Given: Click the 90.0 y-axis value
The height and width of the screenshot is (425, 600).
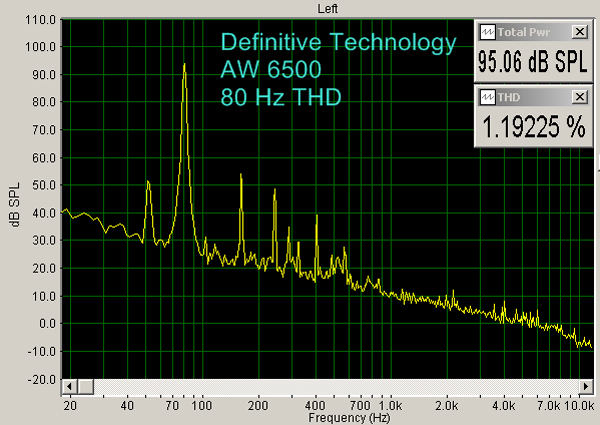Looking at the screenshot, I should point(44,75).
